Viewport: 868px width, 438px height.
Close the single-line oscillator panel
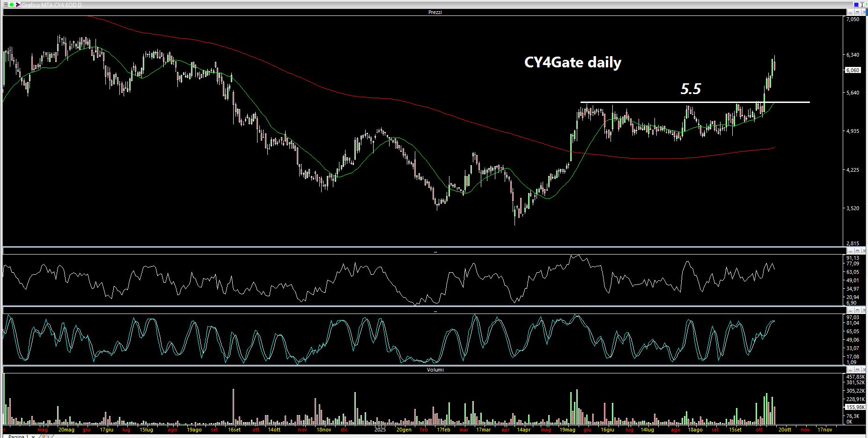[x=863, y=251]
